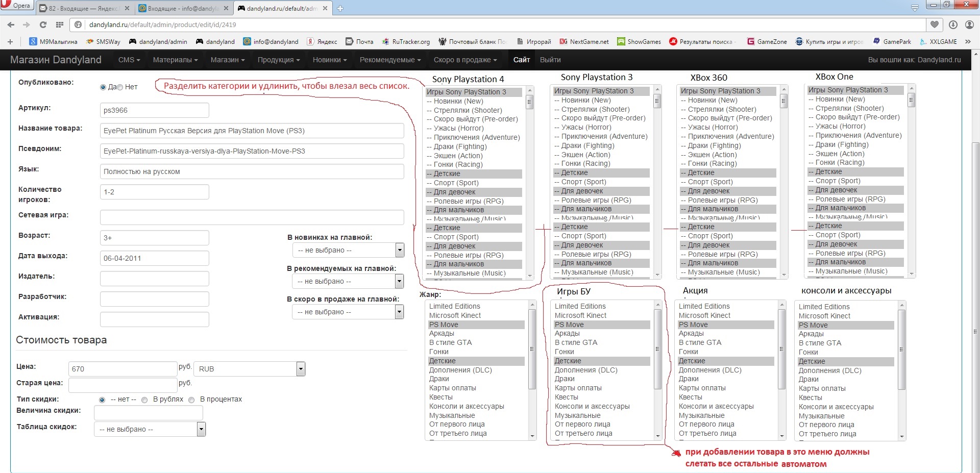Set Опубликовано to Нет
Viewport: 980px width, 473px height.
120,87
